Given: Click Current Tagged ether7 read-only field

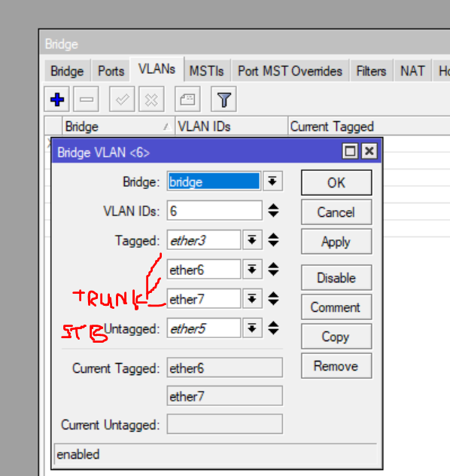Looking at the screenshot, I should point(225,396).
